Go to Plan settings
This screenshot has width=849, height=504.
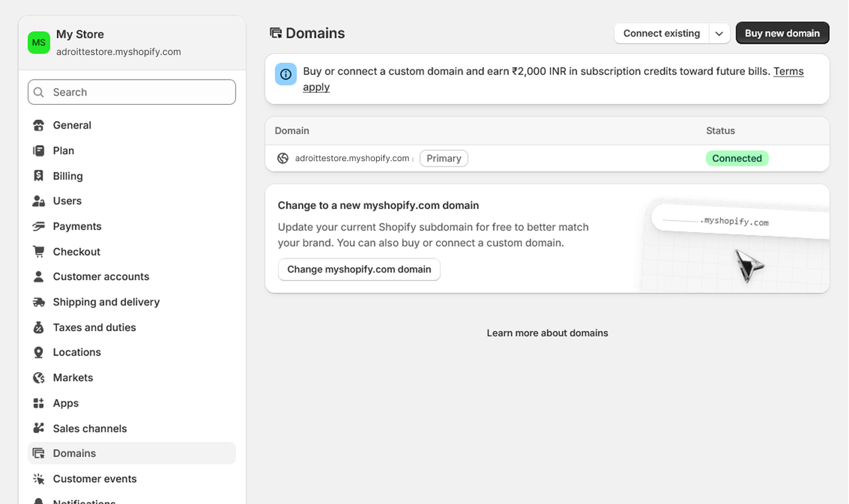pyautogui.click(x=132, y=151)
